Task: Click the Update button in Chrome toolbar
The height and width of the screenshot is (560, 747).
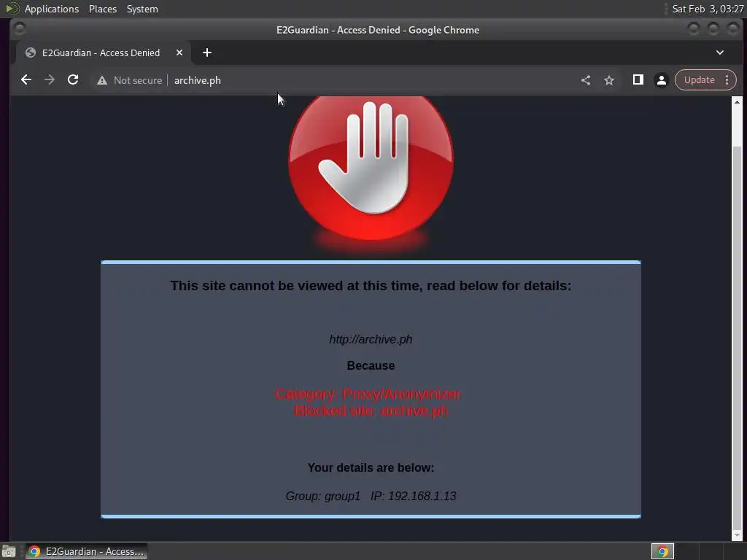Action: point(700,80)
